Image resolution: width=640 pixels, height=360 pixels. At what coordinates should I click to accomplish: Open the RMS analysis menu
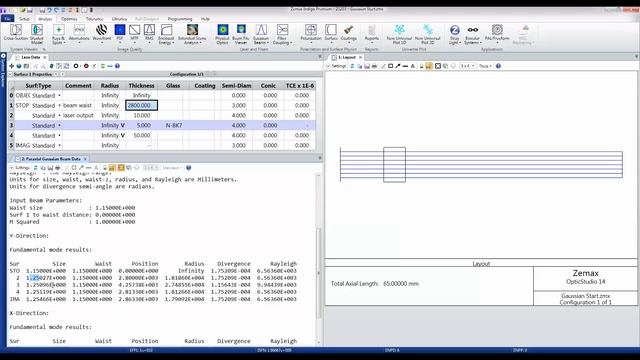point(149,33)
